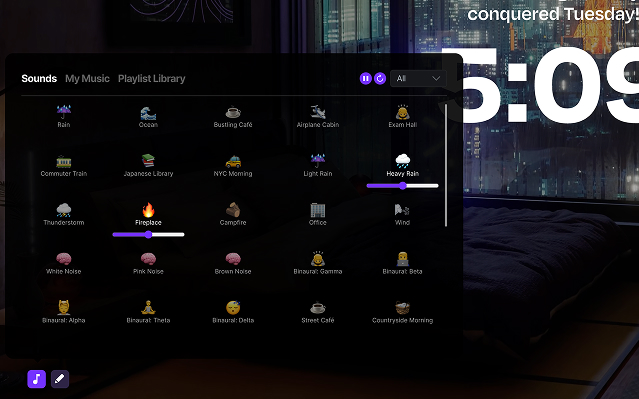Enable the Bustling Café sound
639x399 pixels.
[233, 116]
